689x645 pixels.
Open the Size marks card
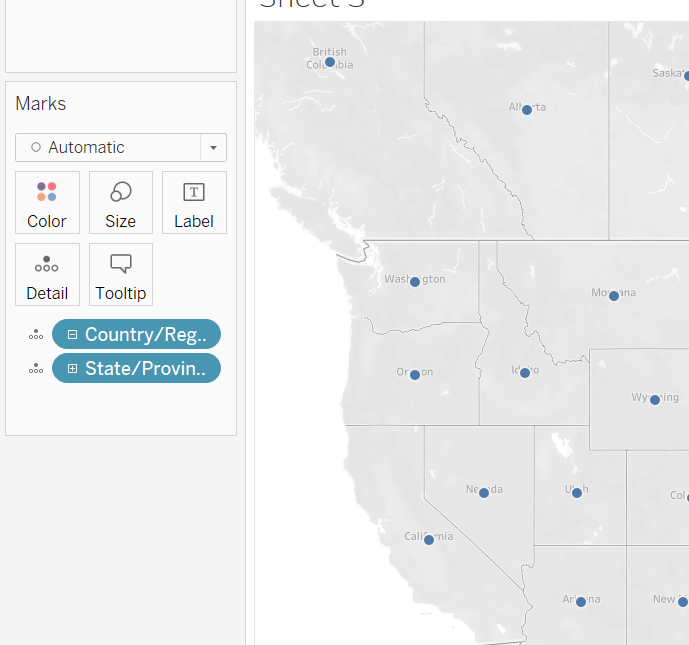click(x=121, y=203)
